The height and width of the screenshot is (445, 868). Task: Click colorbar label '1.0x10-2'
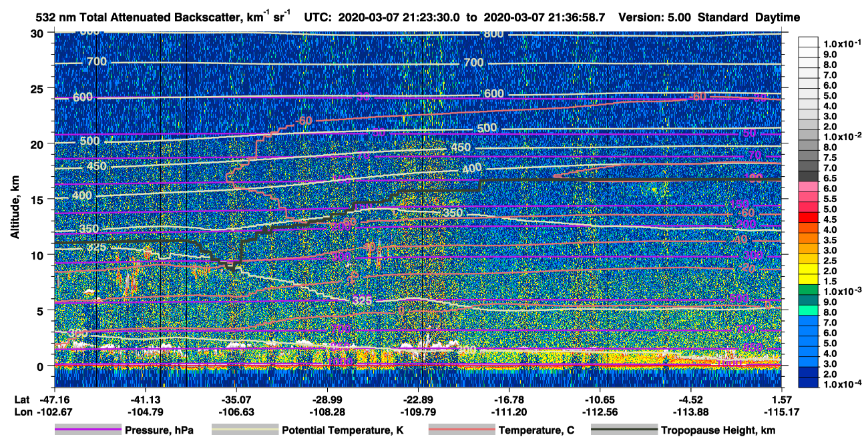point(841,136)
